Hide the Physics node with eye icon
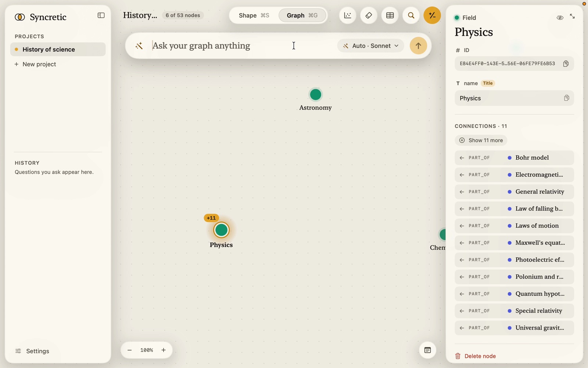588x368 pixels. pyautogui.click(x=560, y=17)
